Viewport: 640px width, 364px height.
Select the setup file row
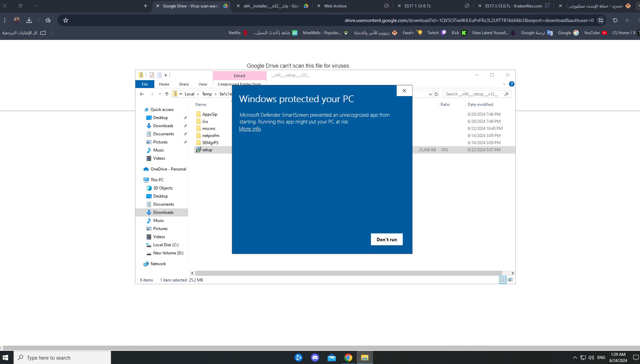click(x=355, y=150)
